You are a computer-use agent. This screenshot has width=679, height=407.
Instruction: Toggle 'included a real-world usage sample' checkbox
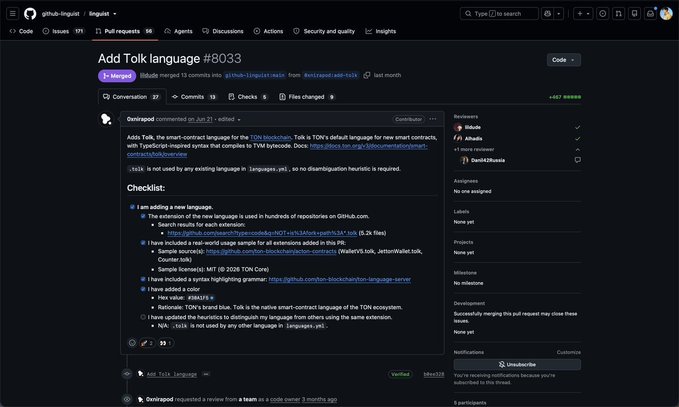tap(143, 243)
